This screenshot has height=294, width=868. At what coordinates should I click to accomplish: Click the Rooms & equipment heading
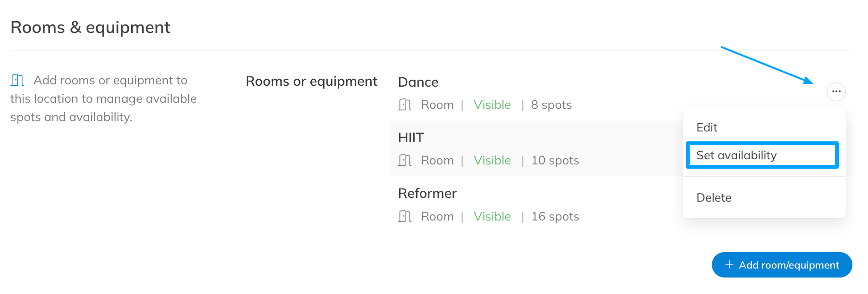click(x=90, y=27)
